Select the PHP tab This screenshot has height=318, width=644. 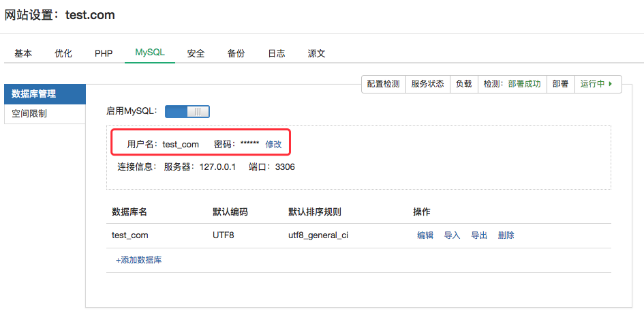click(104, 53)
